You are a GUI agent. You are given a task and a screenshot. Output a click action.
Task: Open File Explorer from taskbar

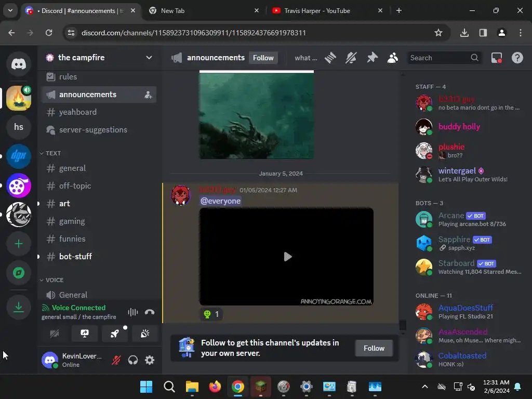tap(192, 387)
